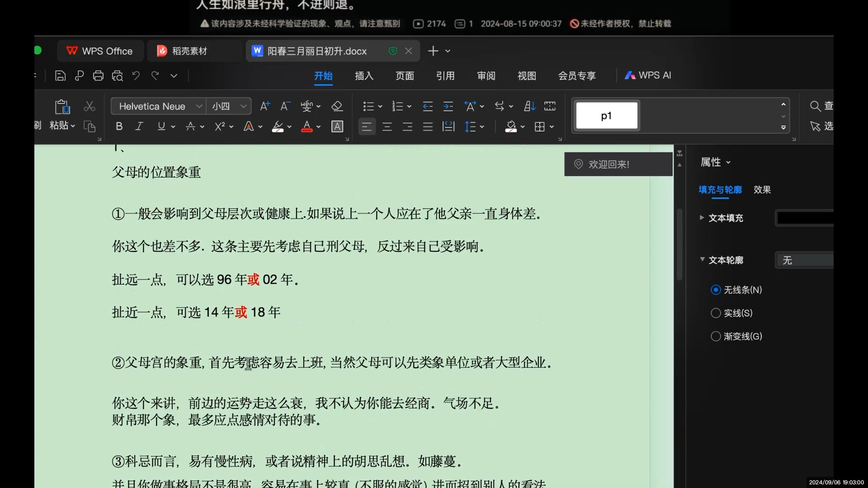The width and height of the screenshot is (868, 488).
Task: Click the document vertical scrollbar
Action: [679, 244]
